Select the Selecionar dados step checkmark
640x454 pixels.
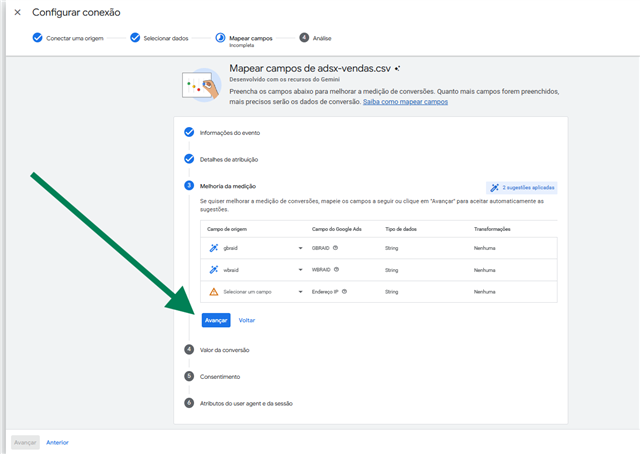click(x=135, y=38)
